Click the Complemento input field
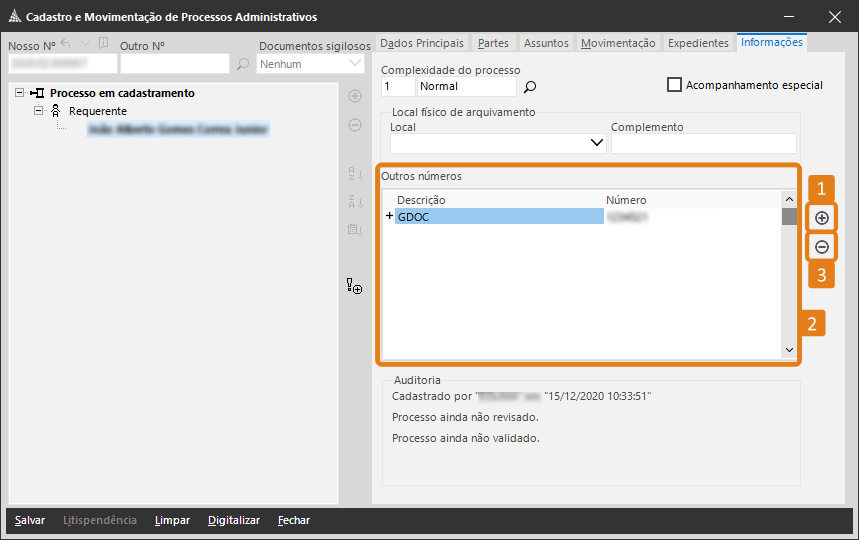Image resolution: width=859 pixels, height=540 pixels. [x=703, y=143]
